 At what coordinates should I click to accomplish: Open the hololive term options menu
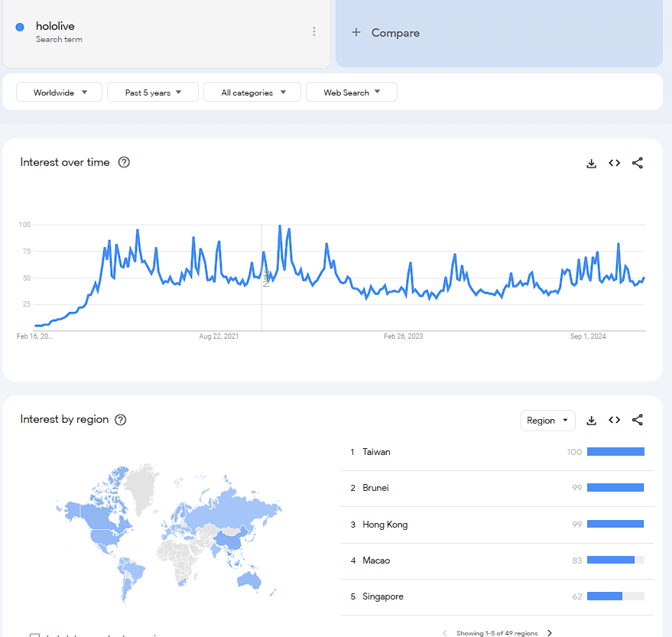tap(314, 31)
